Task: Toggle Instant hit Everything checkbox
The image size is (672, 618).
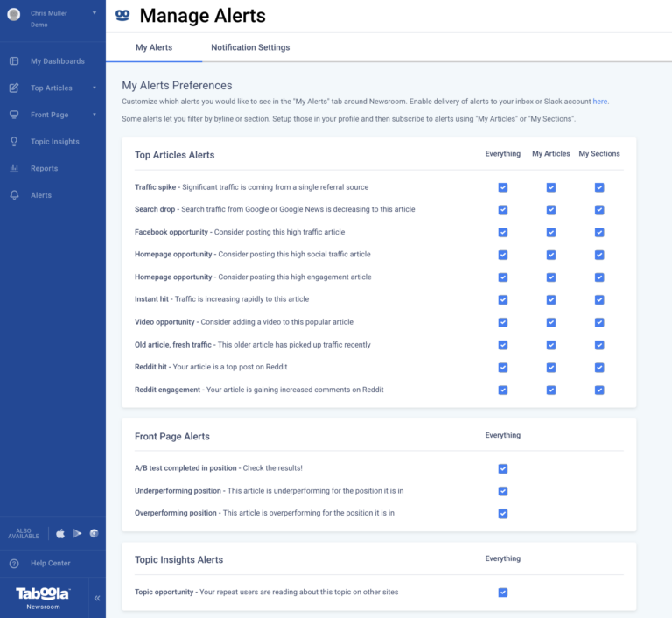Action: click(x=503, y=299)
